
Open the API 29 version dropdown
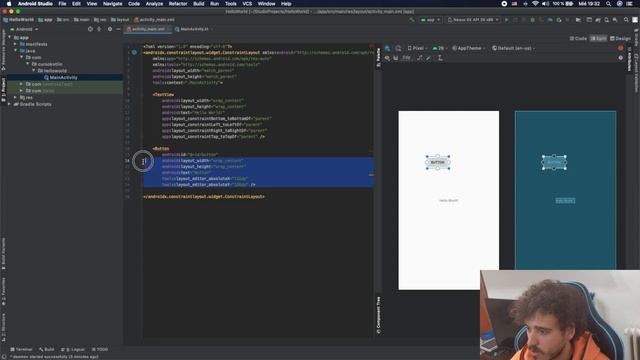point(439,48)
